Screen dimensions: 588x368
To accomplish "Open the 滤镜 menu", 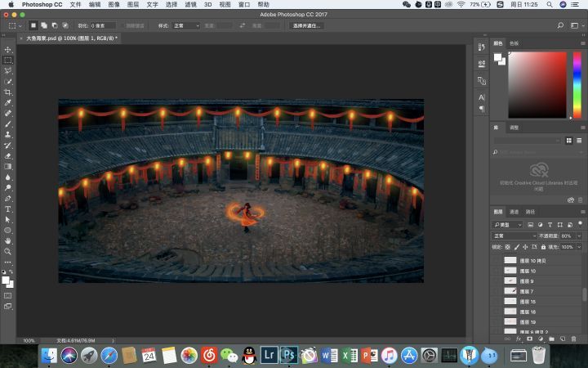I will (189, 4).
